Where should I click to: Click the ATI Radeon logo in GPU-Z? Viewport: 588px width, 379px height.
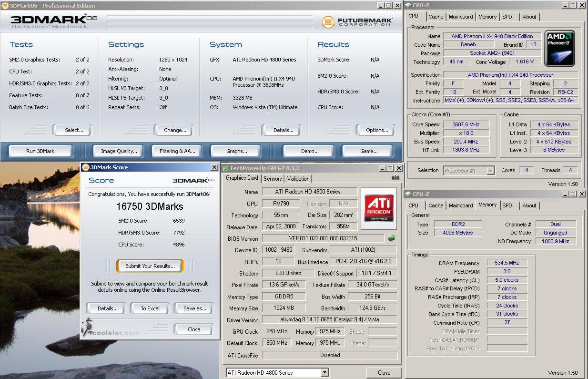click(379, 207)
